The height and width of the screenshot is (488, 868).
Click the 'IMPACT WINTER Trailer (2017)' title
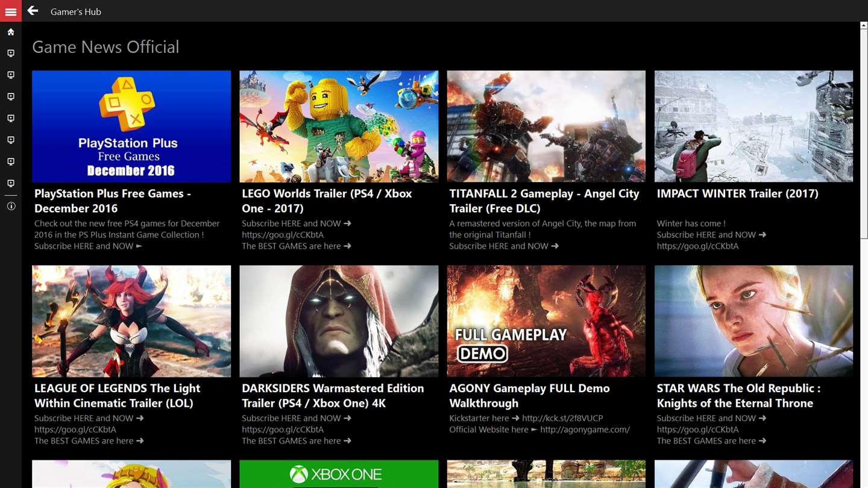[x=737, y=193]
